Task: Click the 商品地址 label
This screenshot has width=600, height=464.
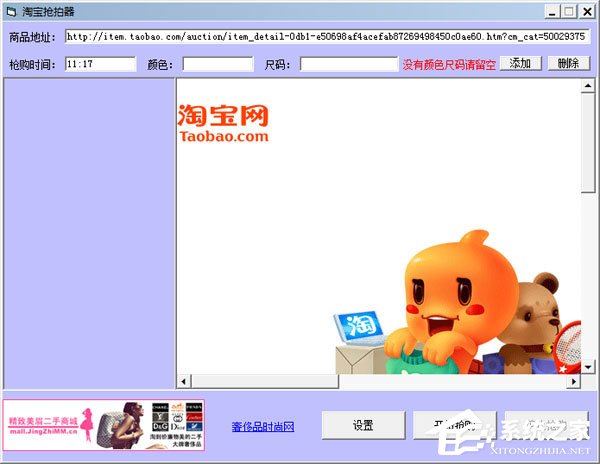Action: click(x=32, y=37)
